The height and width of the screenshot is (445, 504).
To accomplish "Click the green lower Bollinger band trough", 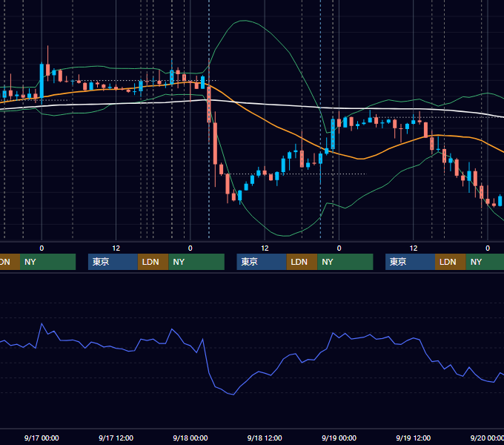I will click(x=285, y=235).
